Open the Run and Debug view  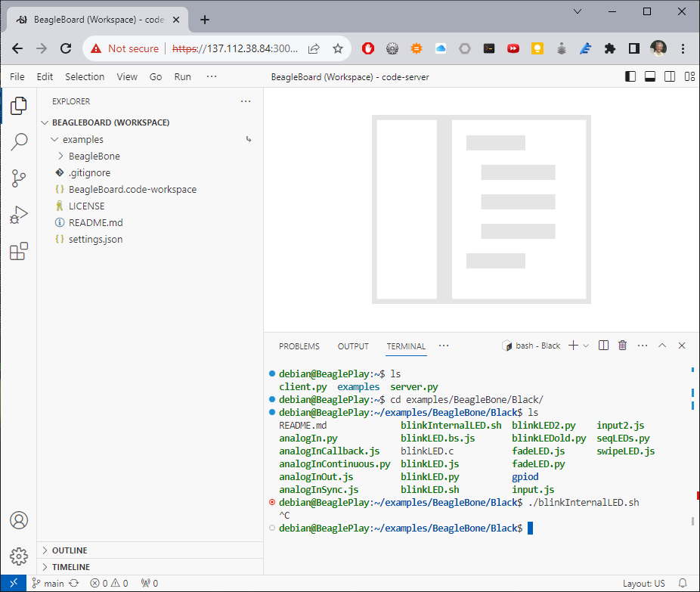pos(19,215)
